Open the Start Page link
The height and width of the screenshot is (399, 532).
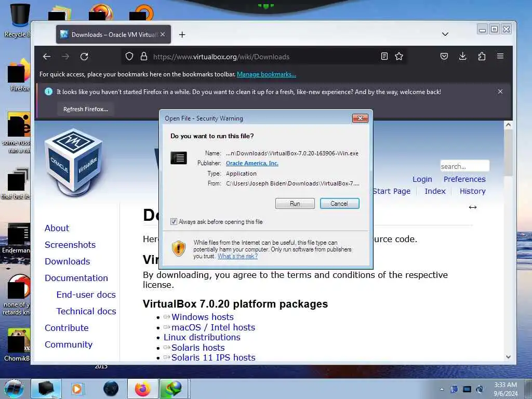tap(392, 191)
